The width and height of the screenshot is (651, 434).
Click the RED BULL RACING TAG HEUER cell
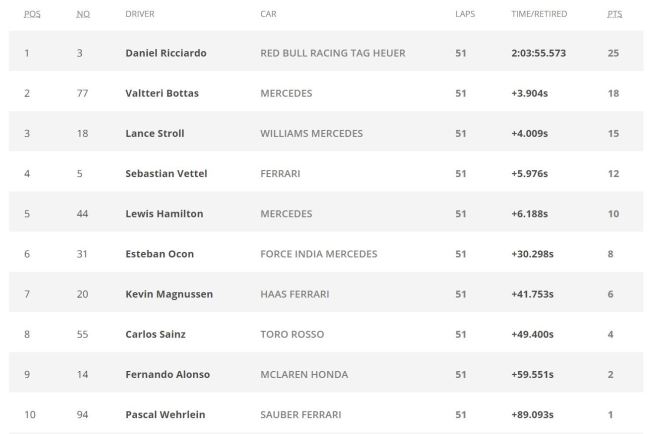point(332,53)
